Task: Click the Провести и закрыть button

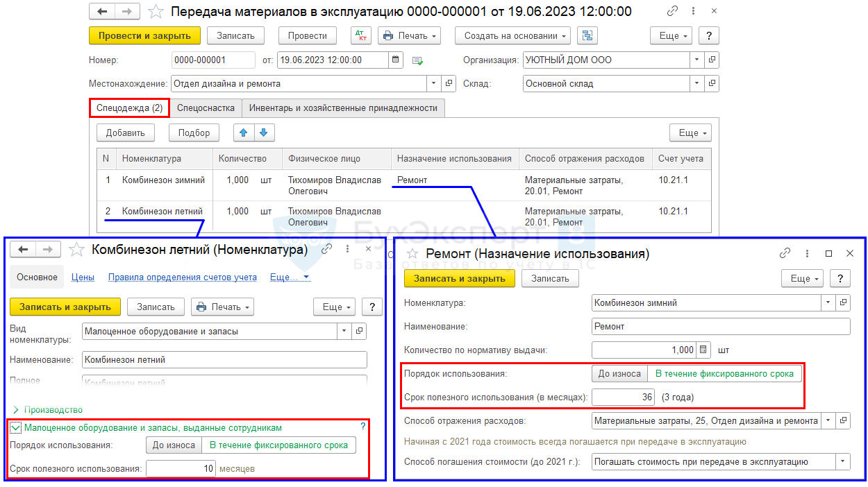Action: (x=144, y=35)
